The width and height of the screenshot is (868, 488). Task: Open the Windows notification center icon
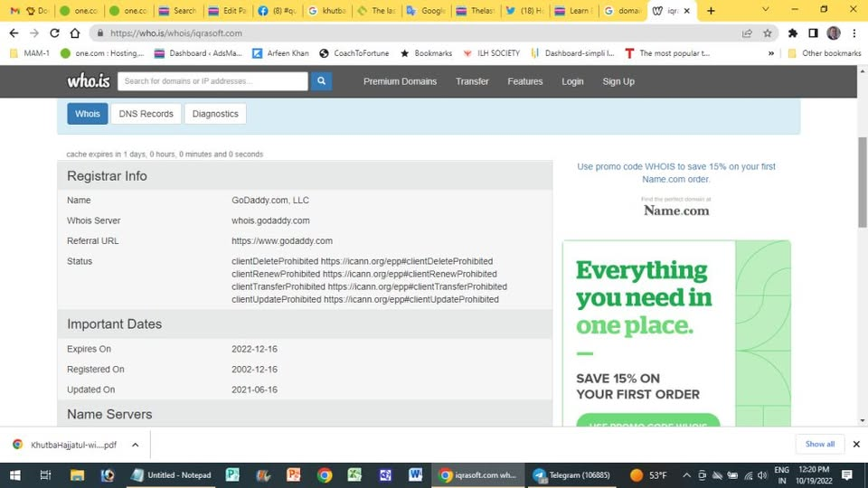pyautogui.click(x=847, y=475)
